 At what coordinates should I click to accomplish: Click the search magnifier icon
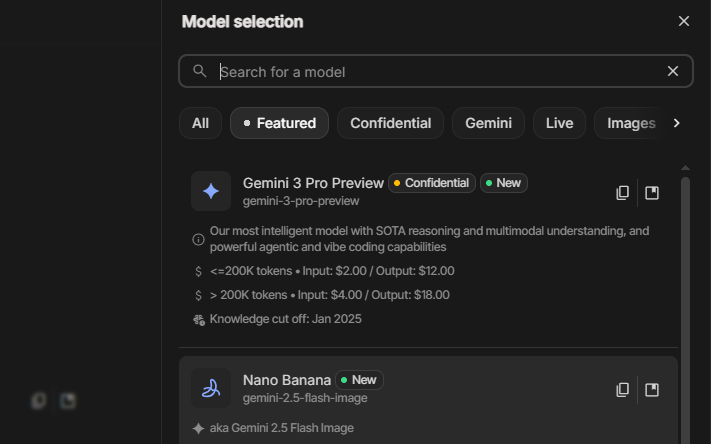tap(200, 71)
